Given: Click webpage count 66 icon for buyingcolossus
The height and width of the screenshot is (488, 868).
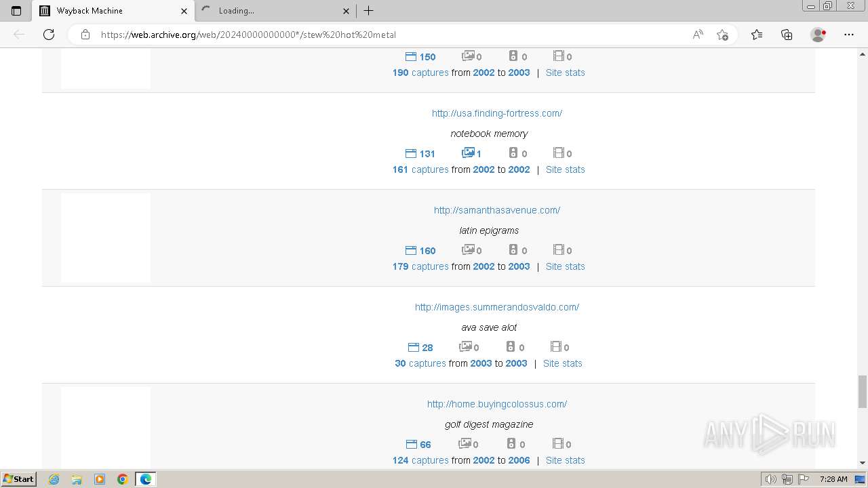Looking at the screenshot, I should point(418,445).
